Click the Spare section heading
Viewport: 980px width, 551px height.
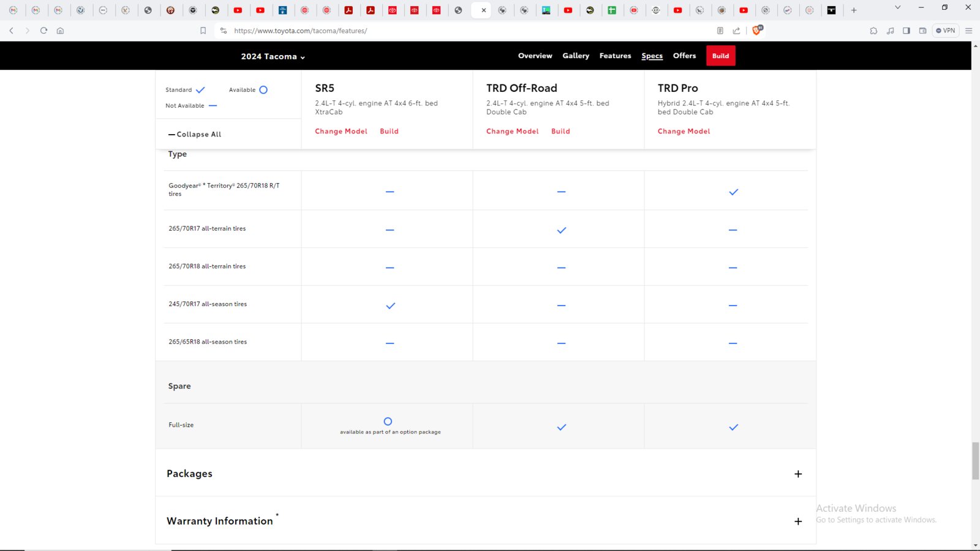pyautogui.click(x=179, y=386)
